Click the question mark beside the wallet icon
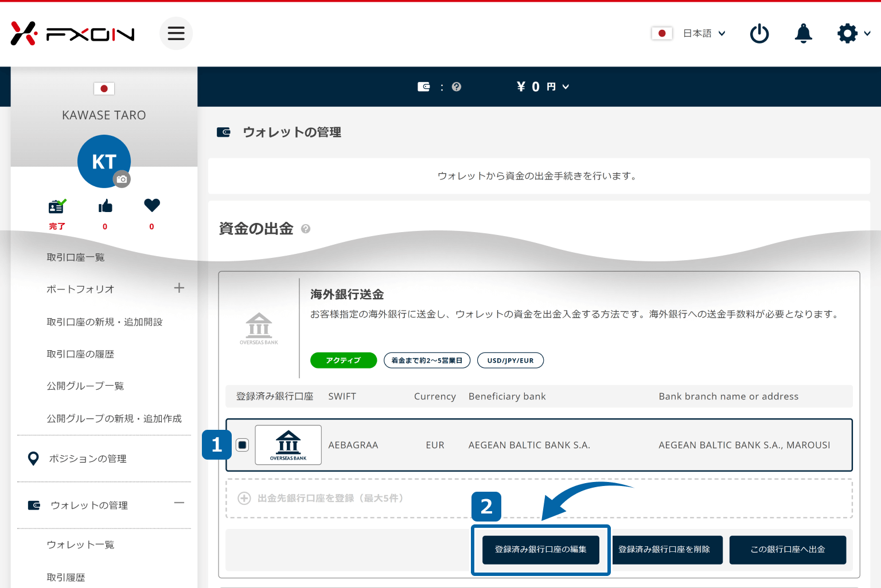Image resolution: width=881 pixels, height=588 pixels. click(x=457, y=87)
